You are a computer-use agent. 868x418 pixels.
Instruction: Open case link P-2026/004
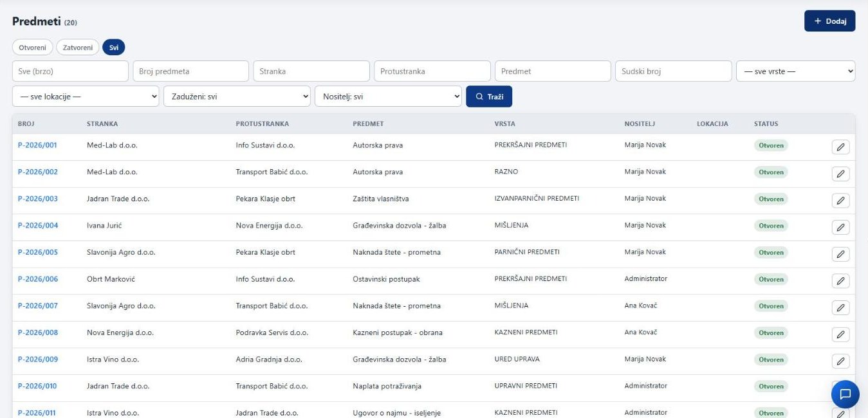coord(38,226)
